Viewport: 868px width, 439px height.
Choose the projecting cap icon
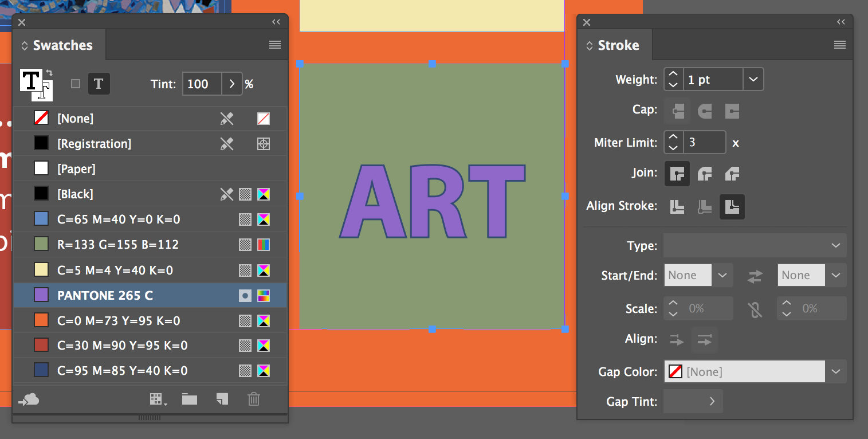[x=732, y=111]
